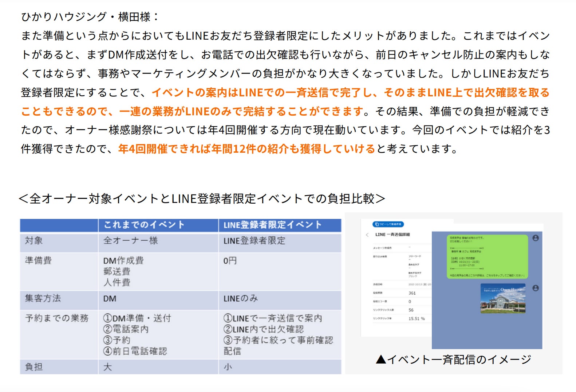Click the delivery error count value 0 in the image
The height and width of the screenshot is (392, 576).
click(x=410, y=301)
